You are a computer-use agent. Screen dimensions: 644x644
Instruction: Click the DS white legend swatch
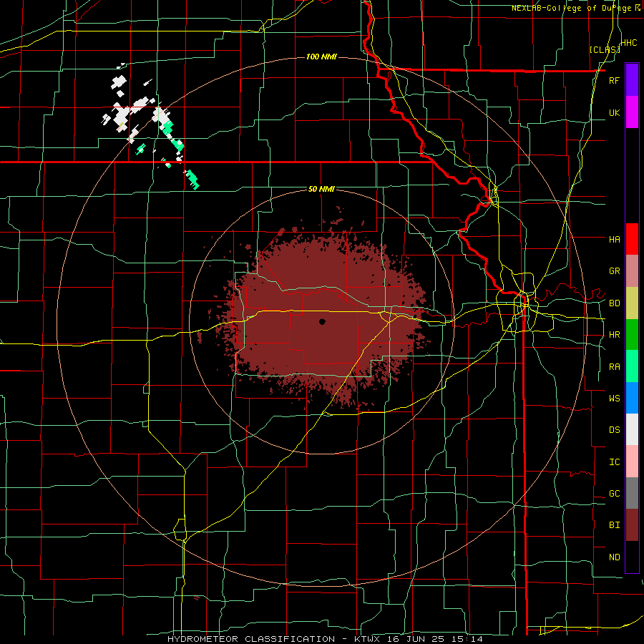tap(632, 429)
